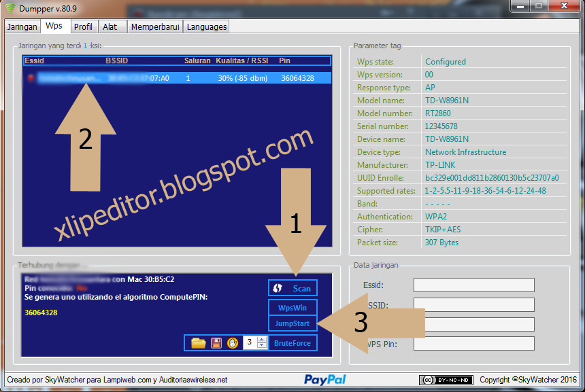
Task: Click the counter field showing 3
Action: [250, 342]
